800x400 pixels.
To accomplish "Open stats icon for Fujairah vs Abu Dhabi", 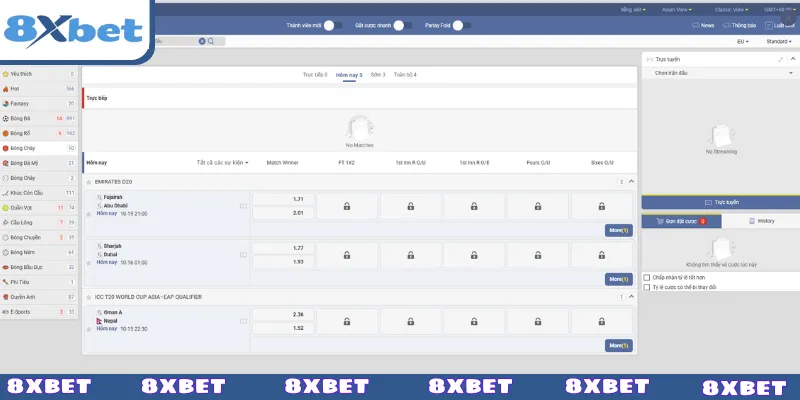I will 243,206.
